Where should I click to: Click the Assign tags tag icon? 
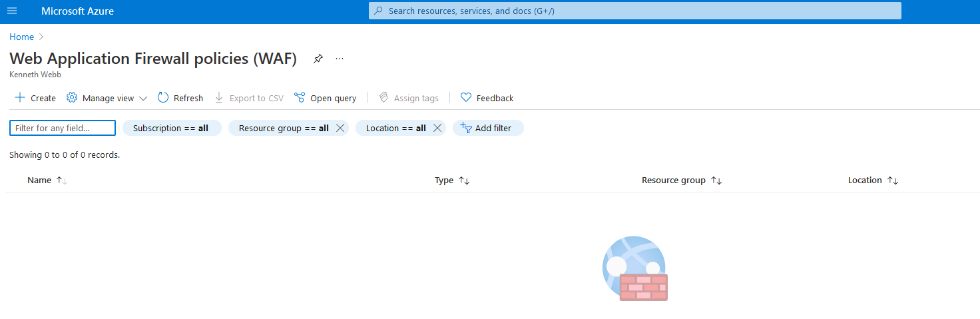(383, 98)
